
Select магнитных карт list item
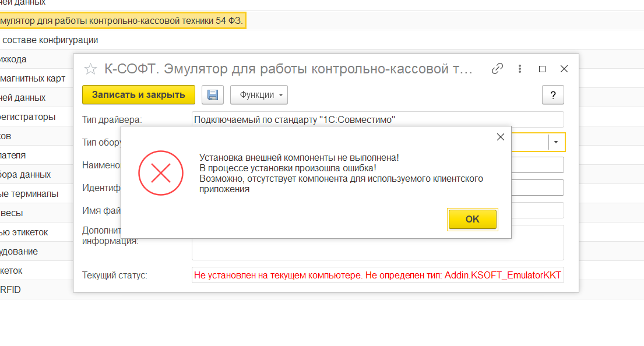click(x=33, y=79)
